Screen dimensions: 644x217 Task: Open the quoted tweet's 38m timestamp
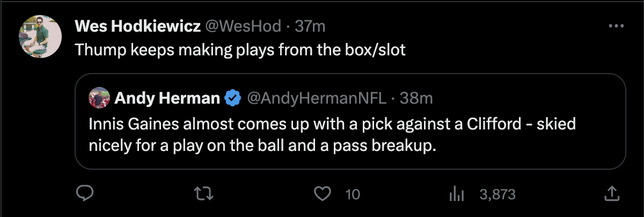tap(415, 98)
